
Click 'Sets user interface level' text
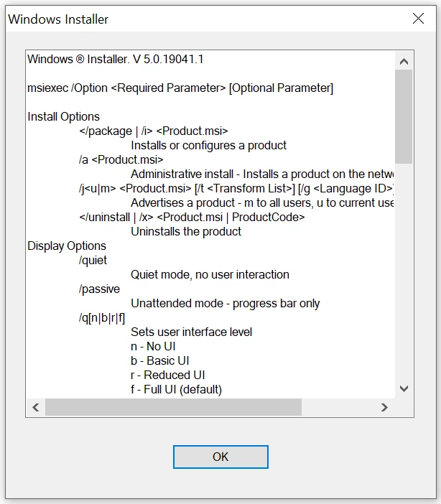point(191,332)
